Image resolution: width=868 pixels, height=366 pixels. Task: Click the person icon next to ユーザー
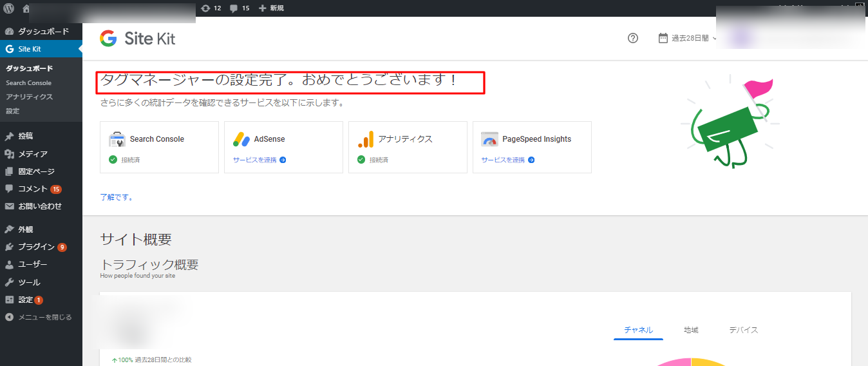tap(9, 264)
